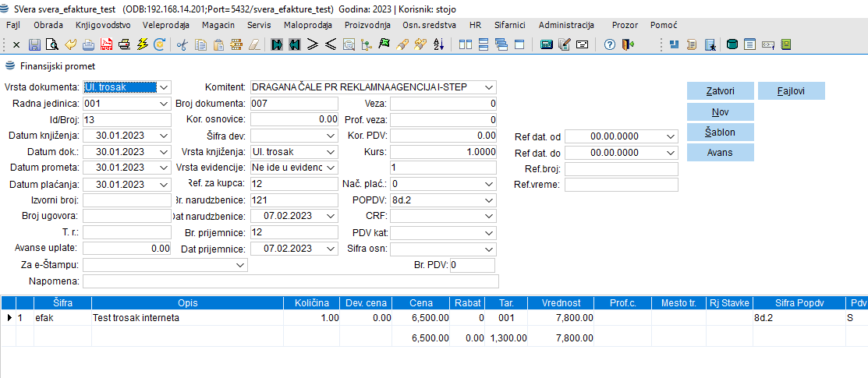Click the yellow lightning bolt icon

142,44
